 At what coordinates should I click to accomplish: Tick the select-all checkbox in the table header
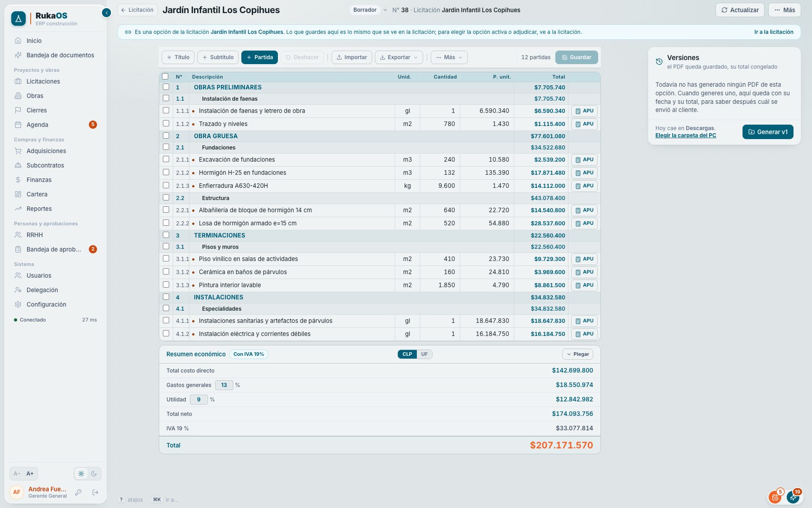click(165, 76)
